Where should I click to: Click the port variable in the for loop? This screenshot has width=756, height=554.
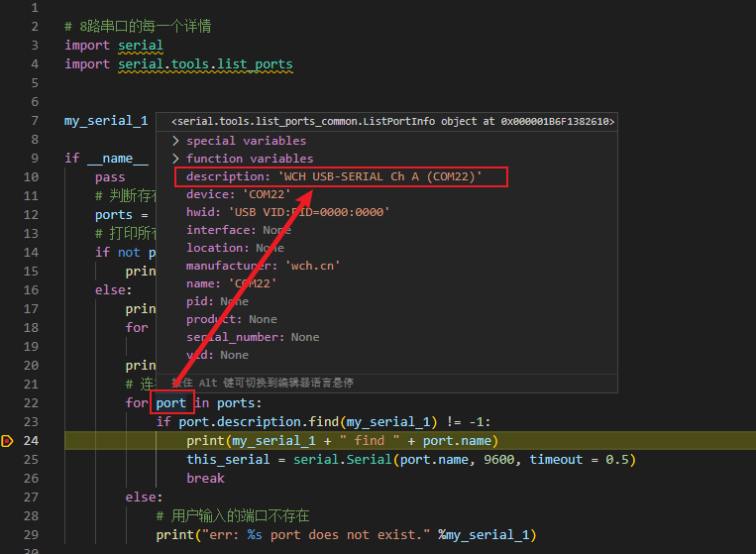[x=170, y=403]
